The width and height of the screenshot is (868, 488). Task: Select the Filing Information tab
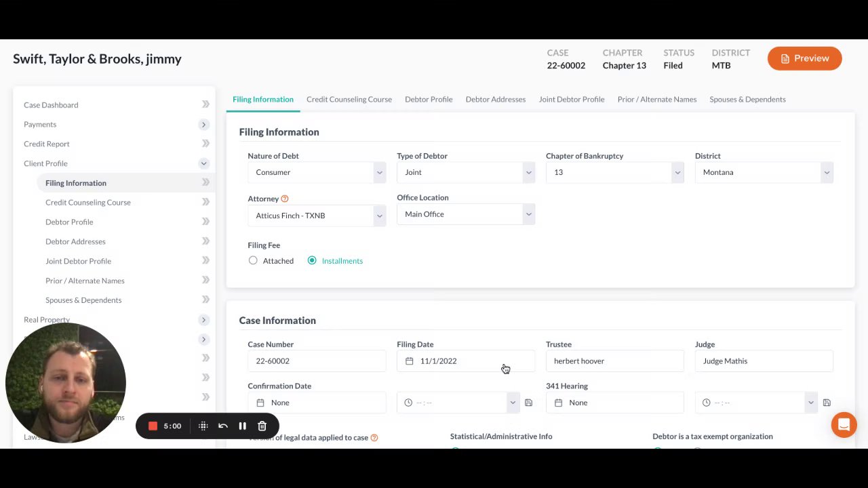(263, 99)
